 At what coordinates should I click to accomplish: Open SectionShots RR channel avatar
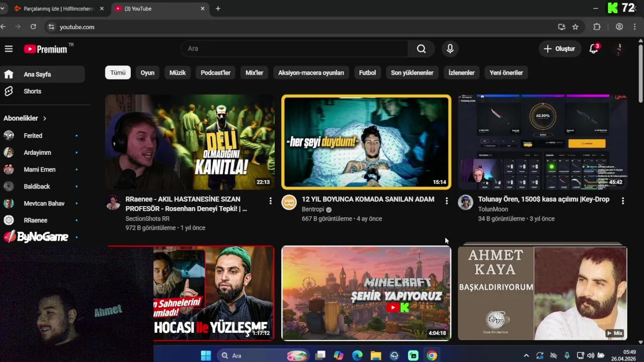coord(113,203)
